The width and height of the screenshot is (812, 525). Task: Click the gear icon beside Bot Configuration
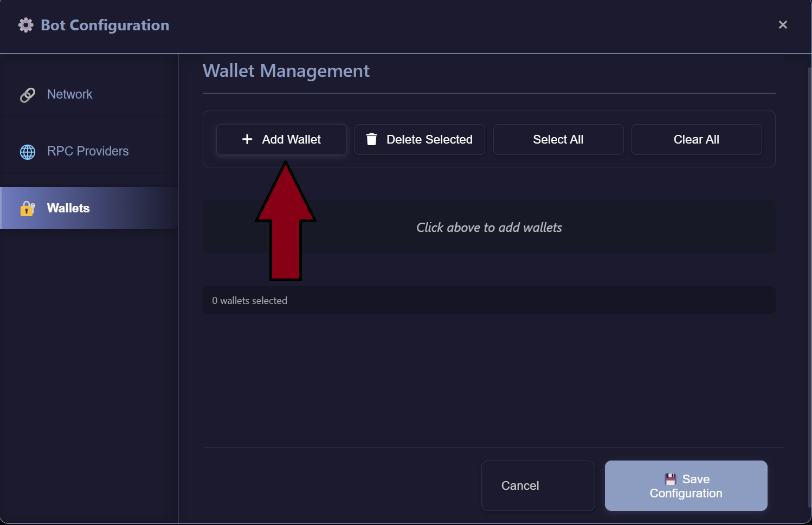[25, 25]
